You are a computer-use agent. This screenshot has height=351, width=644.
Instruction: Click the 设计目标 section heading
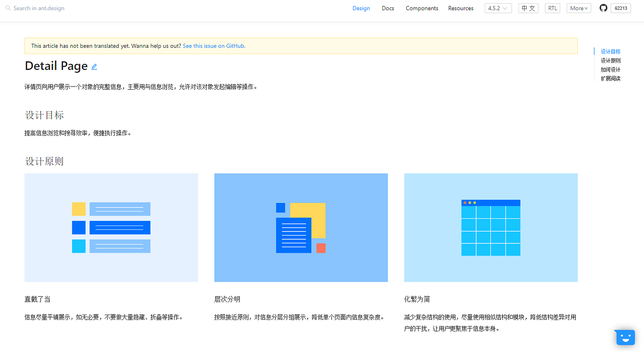(x=45, y=115)
